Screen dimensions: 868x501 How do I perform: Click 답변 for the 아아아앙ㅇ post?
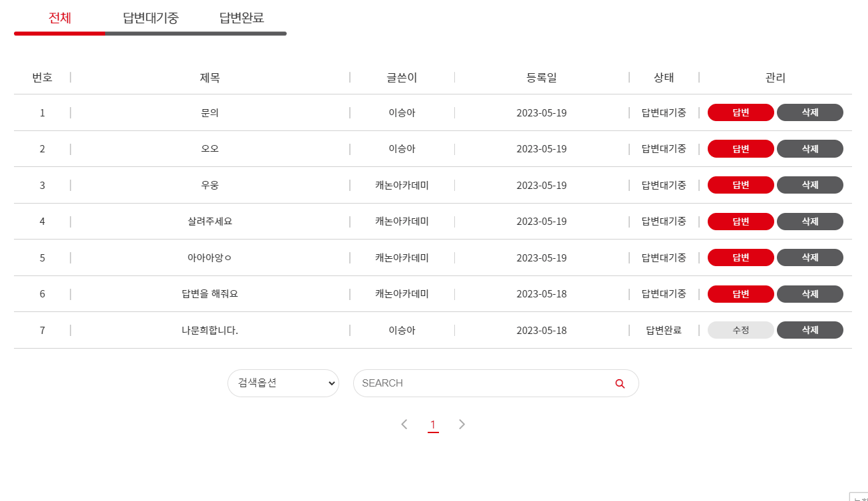740,257
